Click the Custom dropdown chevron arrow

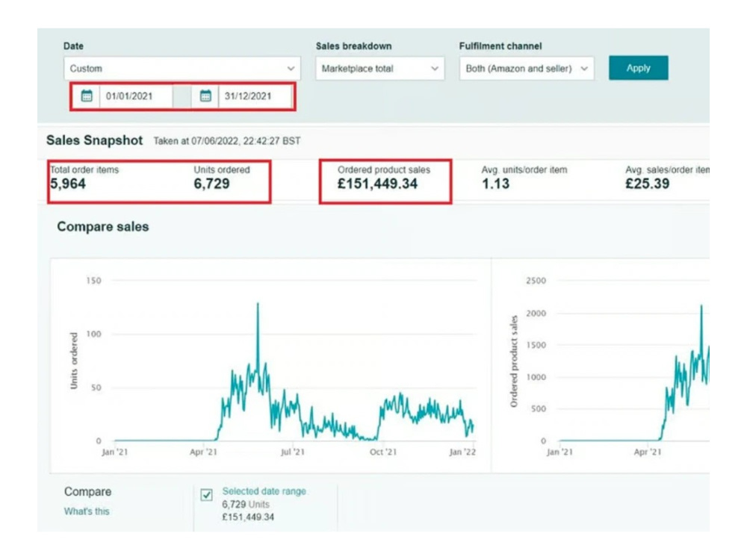tap(291, 69)
